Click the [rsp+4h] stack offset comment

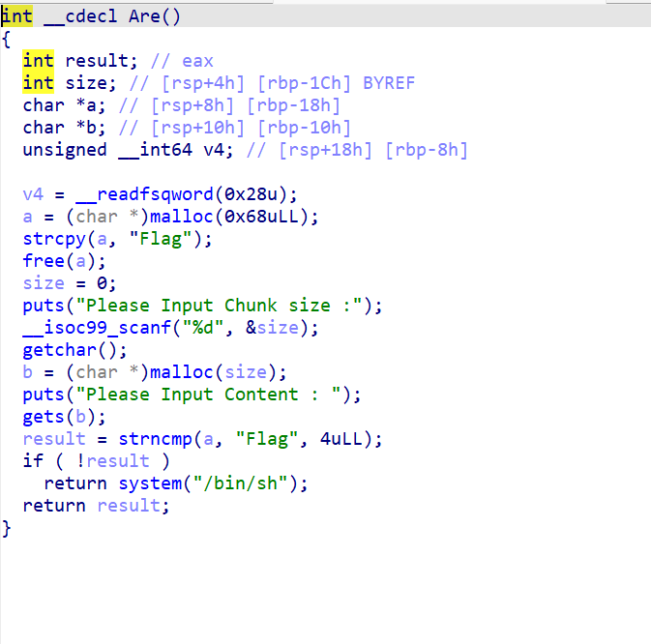pos(203,83)
